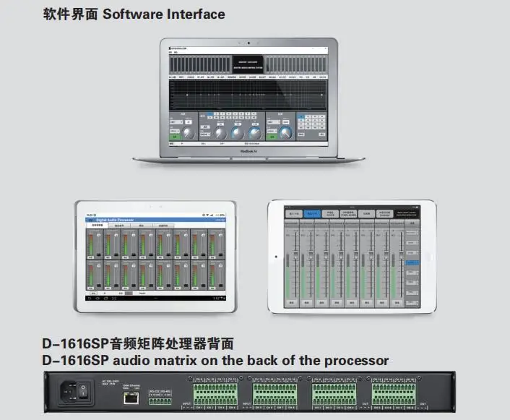Select the highlighted blue EQ band button on laptop
510x420 pixels.
pos(210,114)
